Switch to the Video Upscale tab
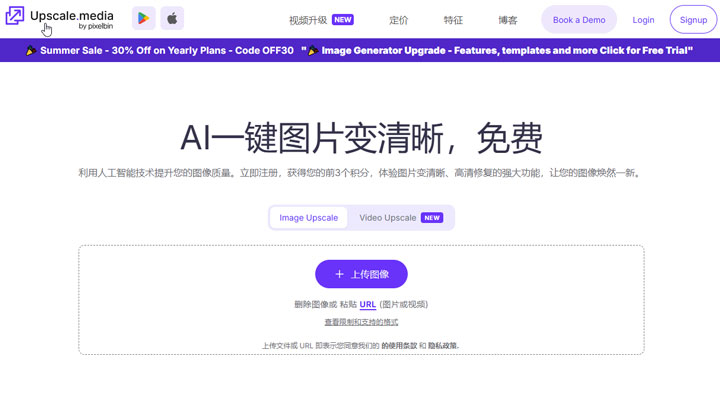This screenshot has width=720, height=402. click(401, 218)
